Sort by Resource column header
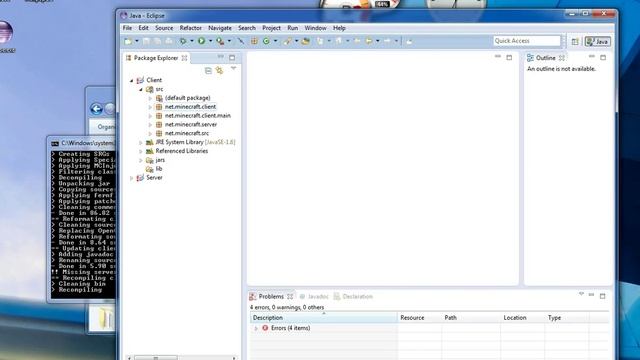The width and height of the screenshot is (640, 360). 420,318
